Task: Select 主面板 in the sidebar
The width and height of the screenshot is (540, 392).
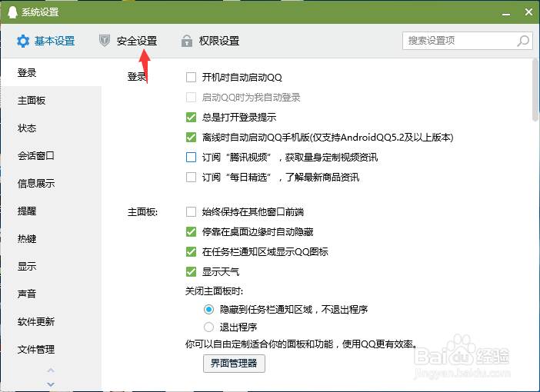Action: [x=51, y=101]
